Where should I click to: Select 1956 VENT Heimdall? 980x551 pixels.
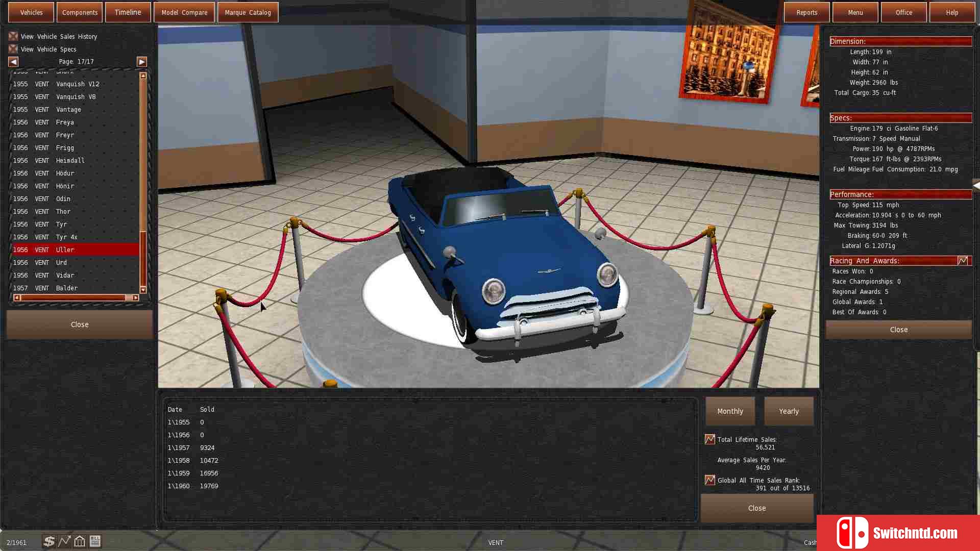[x=75, y=161]
